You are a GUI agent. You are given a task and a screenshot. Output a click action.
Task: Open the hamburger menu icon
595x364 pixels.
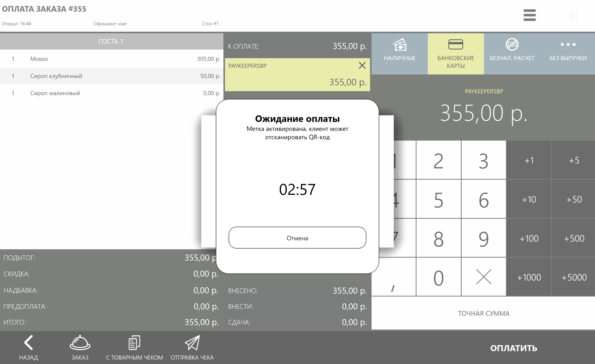tap(529, 15)
